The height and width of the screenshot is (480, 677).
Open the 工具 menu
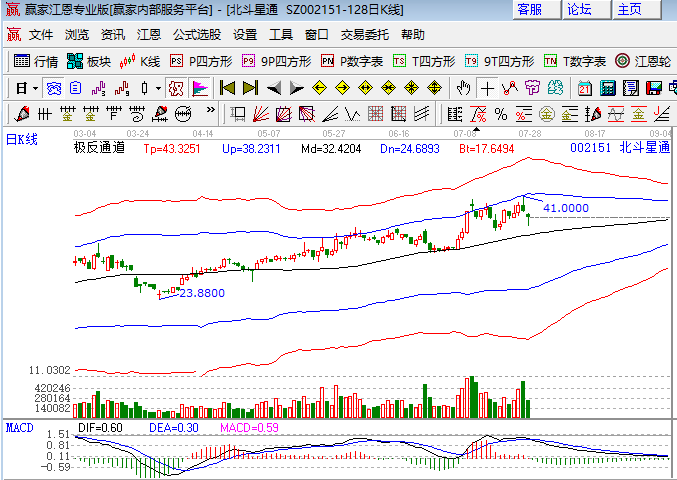pos(281,35)
